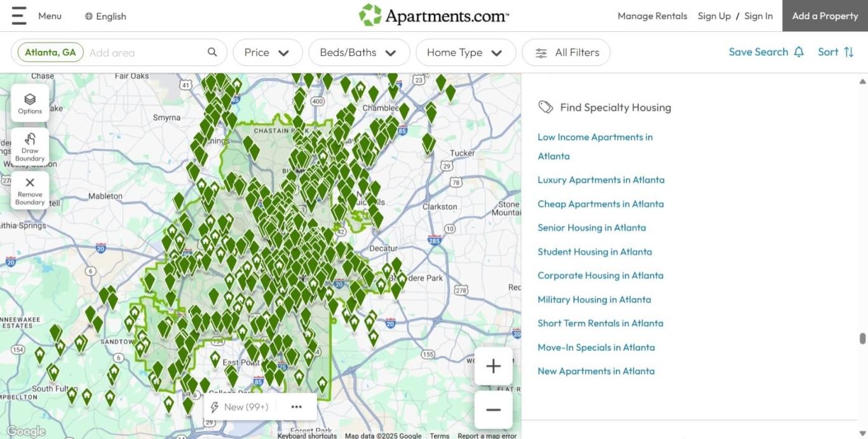Expand the Price dropdown
This screenshot has height=439, width=868.
(266, 53)
